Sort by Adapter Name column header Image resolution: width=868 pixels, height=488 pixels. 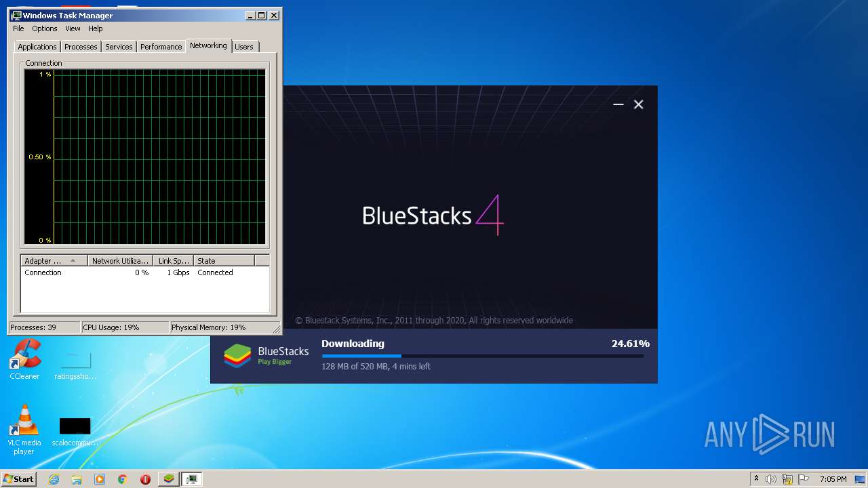coord(54,260)
